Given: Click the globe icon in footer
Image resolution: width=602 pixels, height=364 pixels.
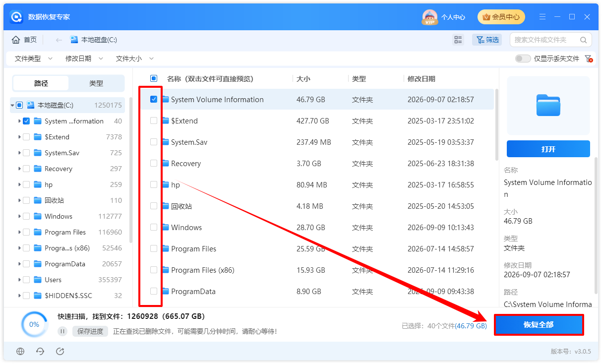Looking at the screenshot, I should coord(20,351).
